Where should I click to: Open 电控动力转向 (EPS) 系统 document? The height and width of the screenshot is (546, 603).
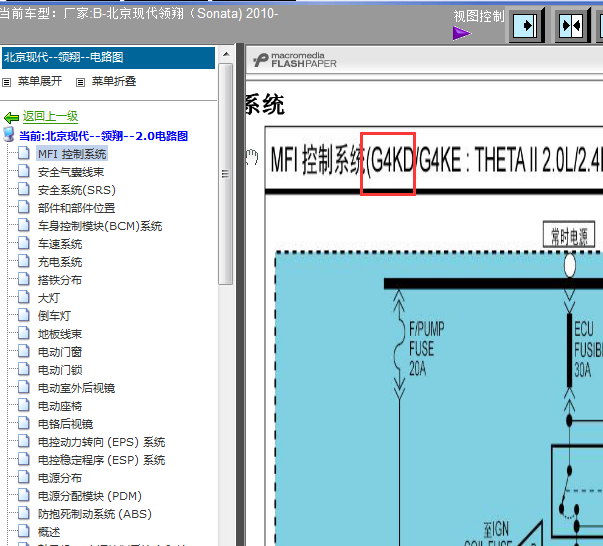pyautogui.click(x=102, y=442)
